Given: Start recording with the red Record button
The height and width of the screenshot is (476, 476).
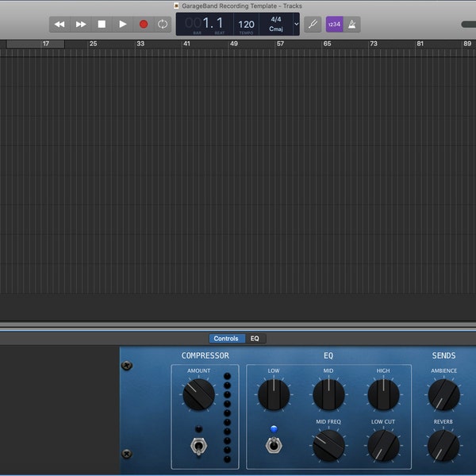Looking at the screenshot, I should pos(144,25).
